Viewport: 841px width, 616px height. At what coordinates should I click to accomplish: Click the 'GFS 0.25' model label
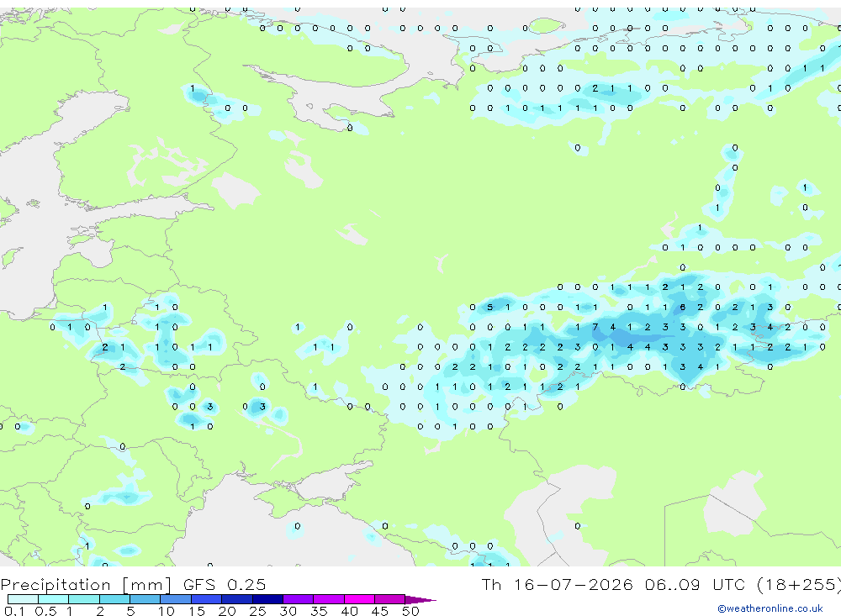[x=225, y=584]
